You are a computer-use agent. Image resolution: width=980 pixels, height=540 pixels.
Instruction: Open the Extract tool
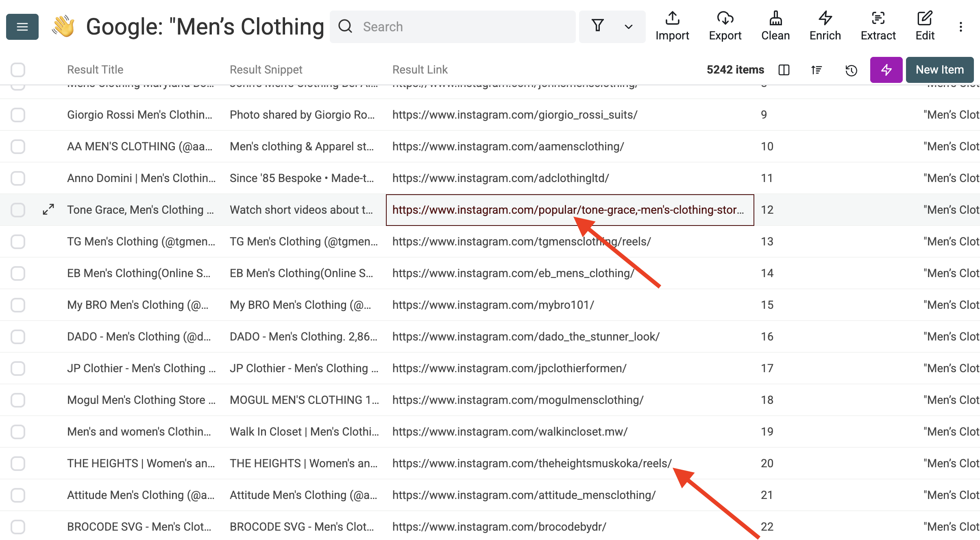(x=878, y=27)
